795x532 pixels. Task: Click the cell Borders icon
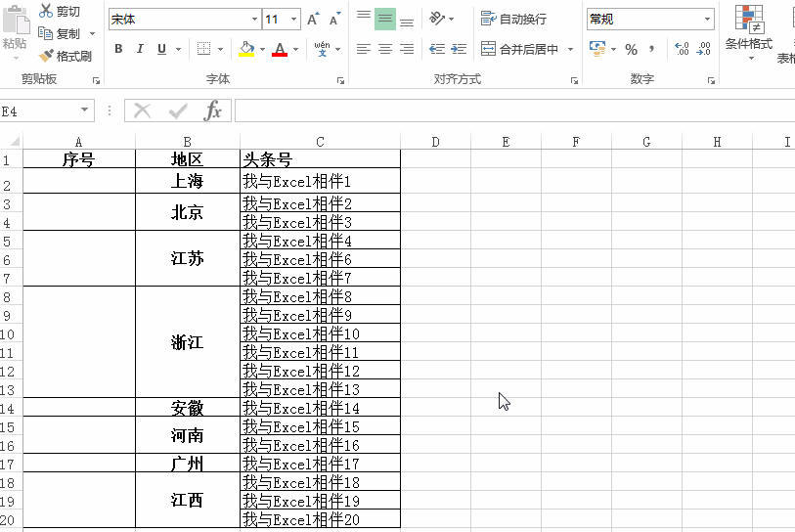coord(203,49)
